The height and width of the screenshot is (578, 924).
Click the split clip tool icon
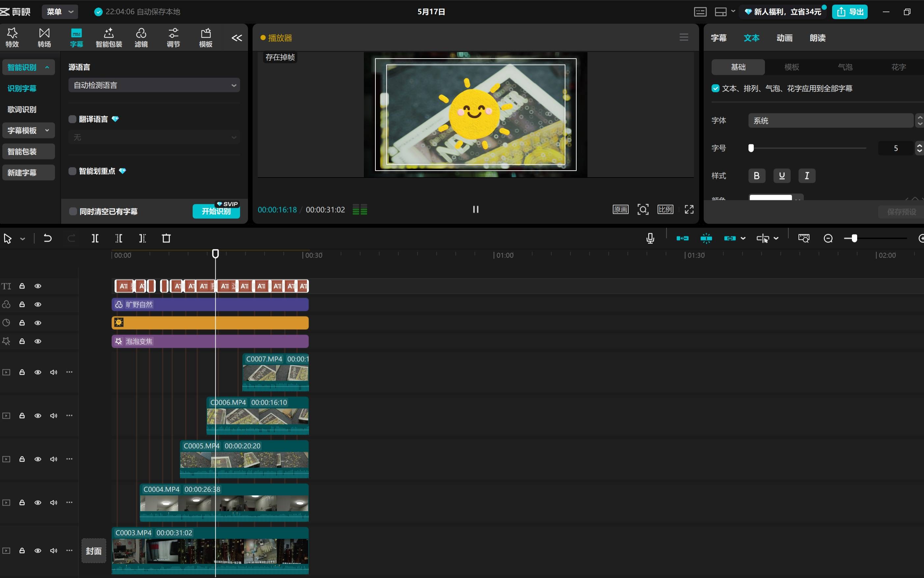pos(95,238)
